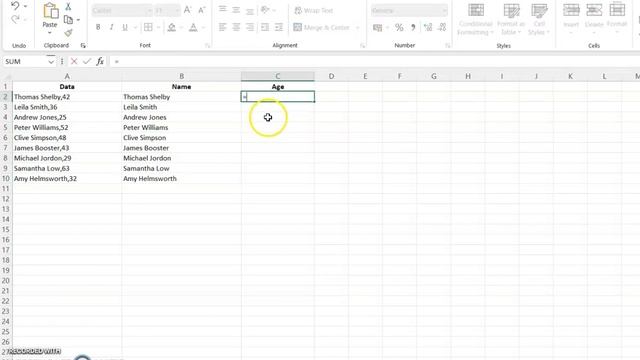Click inside the formula bar
Image resolution: width=640 pixels, height=360 pixels.
pyautogui.click(x=375, y=62)
